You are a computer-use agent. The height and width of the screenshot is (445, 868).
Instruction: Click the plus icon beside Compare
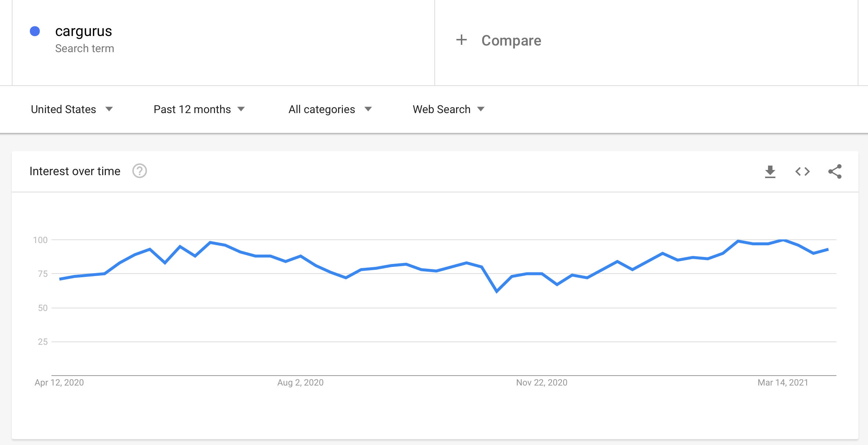coord(462,40)
